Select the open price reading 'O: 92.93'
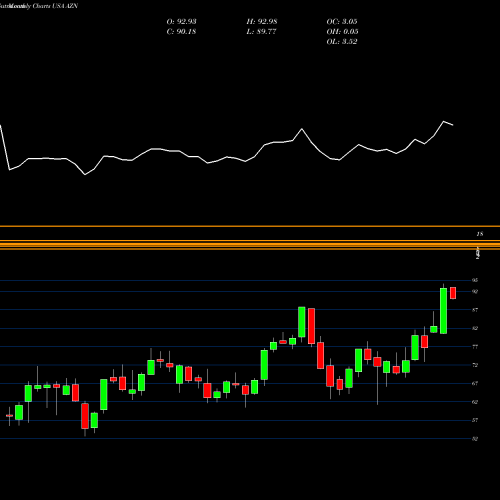The height and width of the screenshot is (500, 500). tap(181, 22)
